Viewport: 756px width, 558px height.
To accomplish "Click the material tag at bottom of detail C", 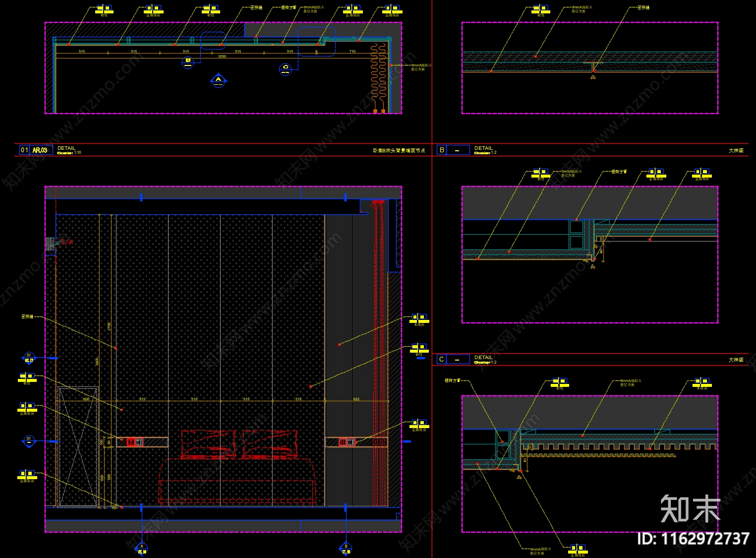I will tap(578, 551).
